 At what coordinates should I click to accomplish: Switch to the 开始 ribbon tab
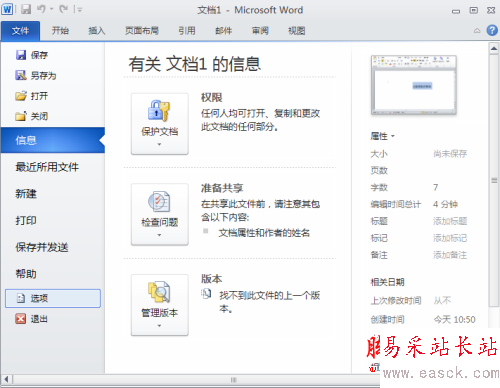(x=60, y=31)
